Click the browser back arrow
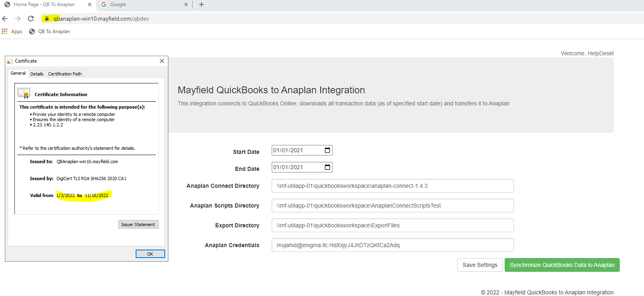 click(x=5, y=19)
